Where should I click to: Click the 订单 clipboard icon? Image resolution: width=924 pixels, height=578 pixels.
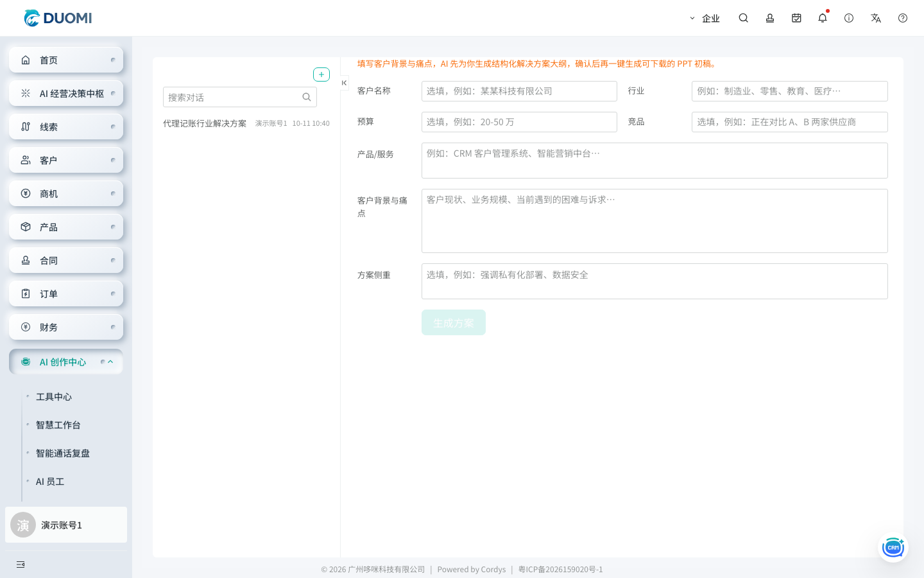point(26,293)
